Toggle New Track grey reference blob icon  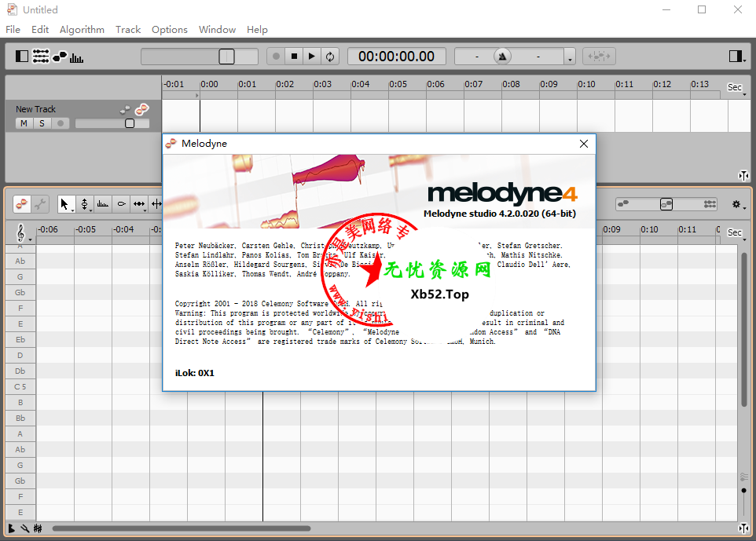point(125,110)
